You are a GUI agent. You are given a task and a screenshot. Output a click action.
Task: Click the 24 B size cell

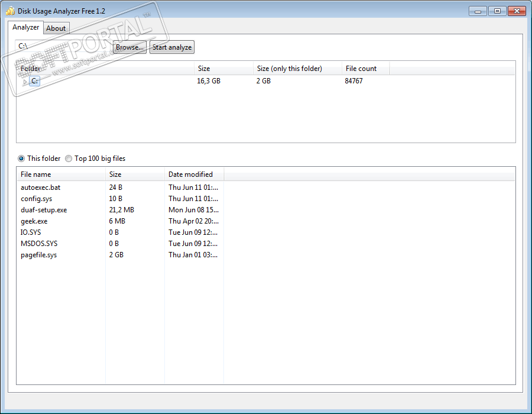[x=116, y=187]
